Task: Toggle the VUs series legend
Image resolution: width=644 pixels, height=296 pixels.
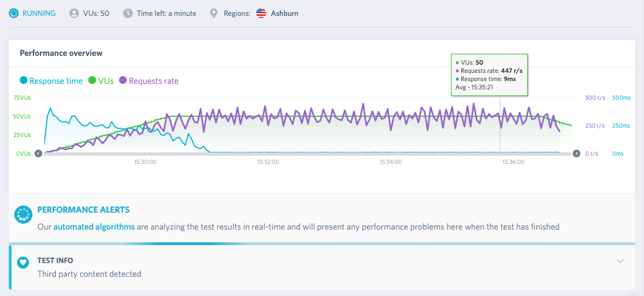Action: click(x=100, y=81)
